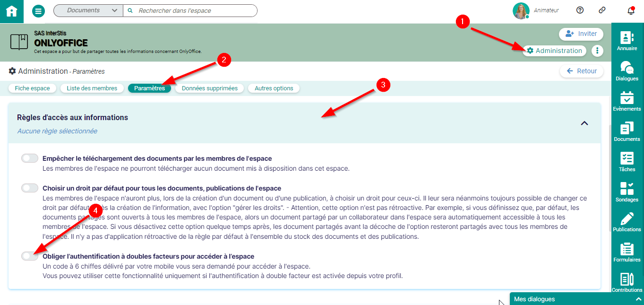This screenshot has width=644, height=305.
Task: Toggle the document download prevention switch
Action: [30, 158]
